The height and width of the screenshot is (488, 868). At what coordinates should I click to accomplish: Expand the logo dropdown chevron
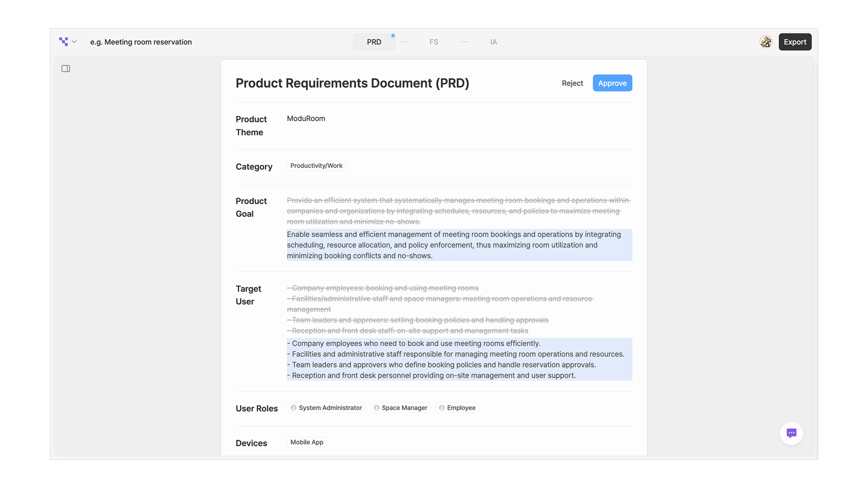(x=74, y=42)
